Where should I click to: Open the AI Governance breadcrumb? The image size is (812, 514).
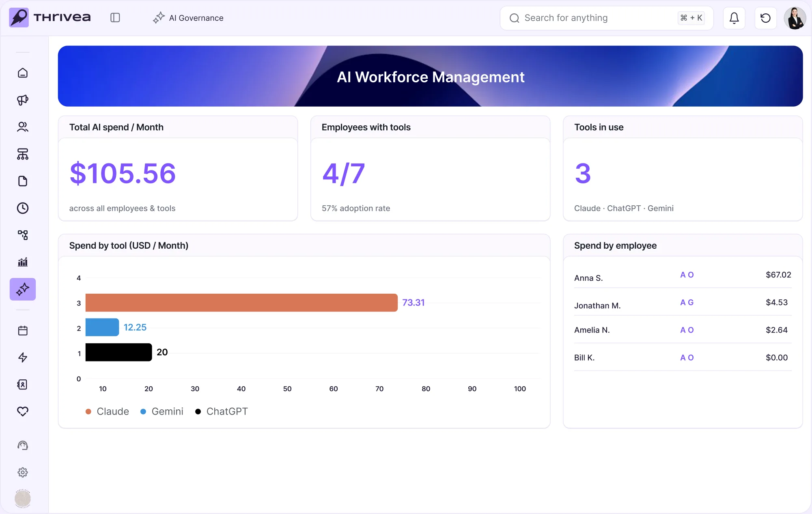click(188, 18)
